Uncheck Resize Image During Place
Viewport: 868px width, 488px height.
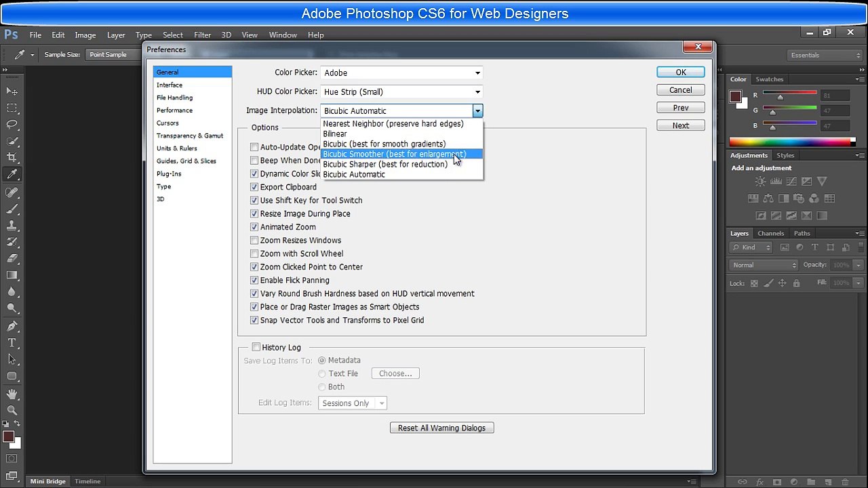(x=254, y=213)
